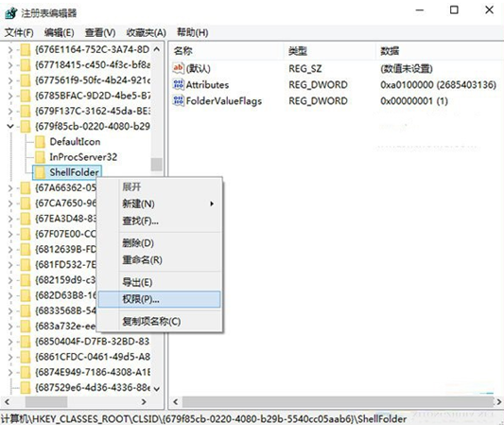Collapse the {679f85cb-0220-4080-b29 key
The image size is (504, 425).
(10, 126)
